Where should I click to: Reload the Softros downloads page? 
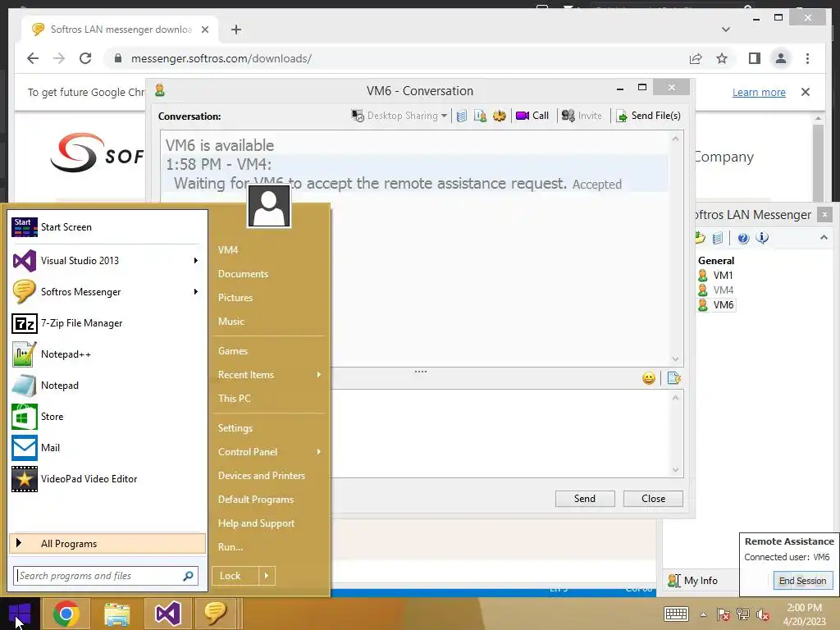click(x=85, y=58)
